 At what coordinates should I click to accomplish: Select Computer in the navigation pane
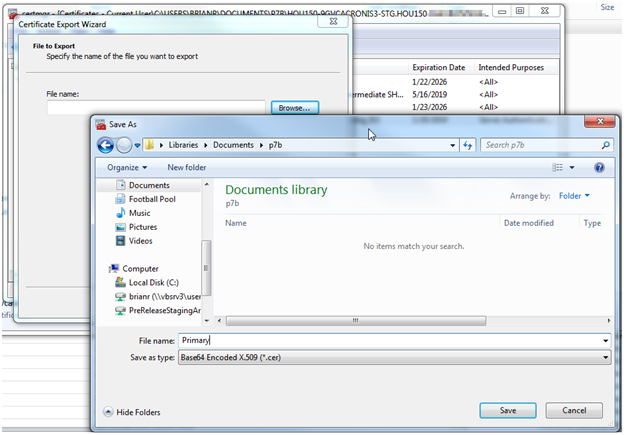pos(140,269)
